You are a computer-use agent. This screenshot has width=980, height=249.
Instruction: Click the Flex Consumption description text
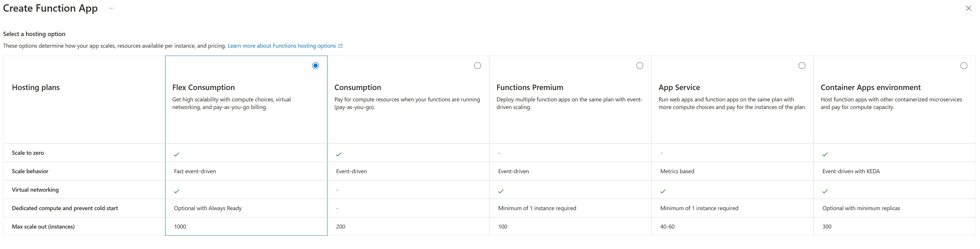point(231,103)
